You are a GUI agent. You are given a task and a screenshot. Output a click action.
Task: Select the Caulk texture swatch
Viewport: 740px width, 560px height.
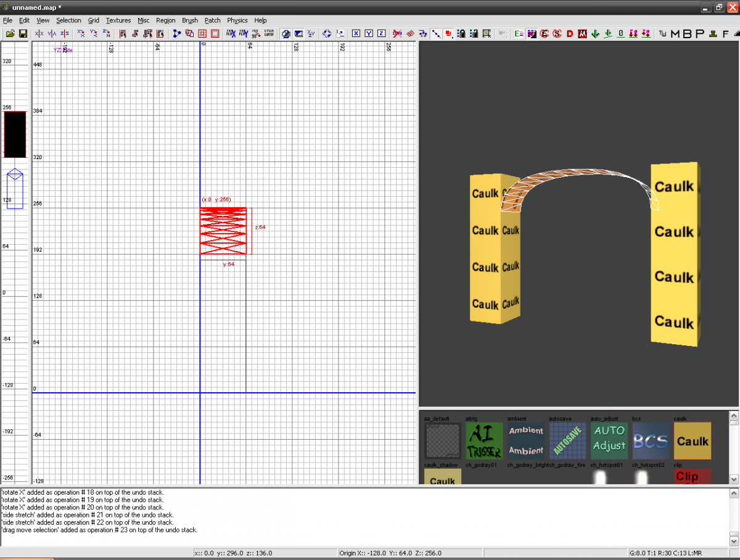pyautogui.click(x=692, y=441)
